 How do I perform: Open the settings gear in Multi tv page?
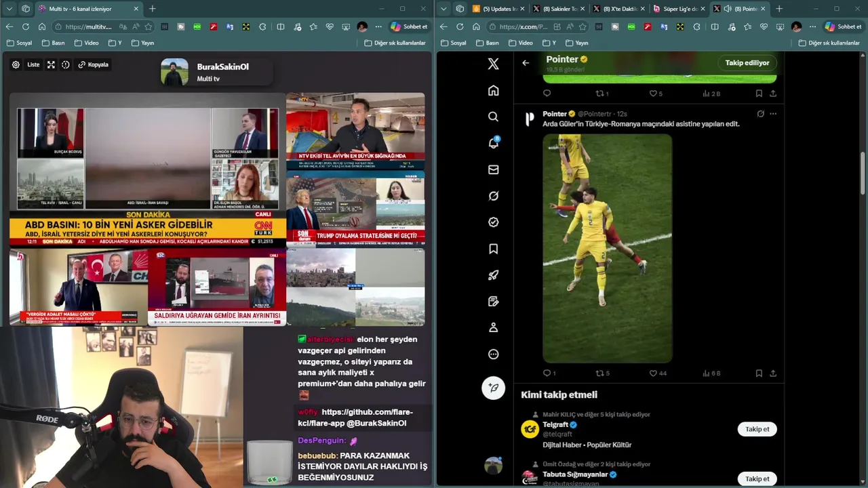click(x=16, y=64)
